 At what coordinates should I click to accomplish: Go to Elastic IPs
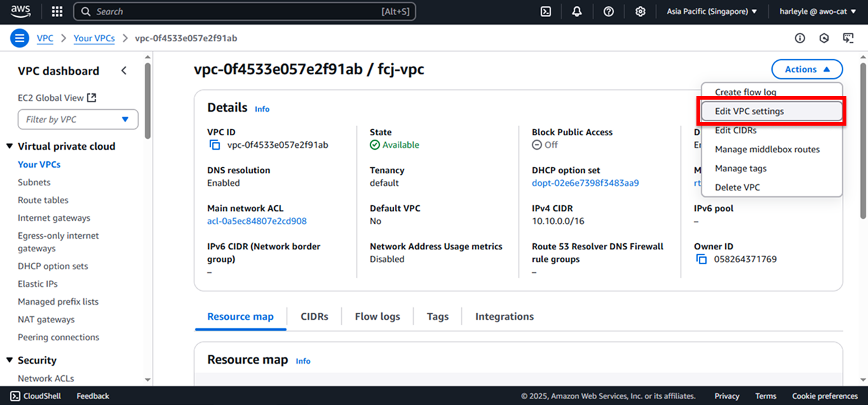click(38, 284)
